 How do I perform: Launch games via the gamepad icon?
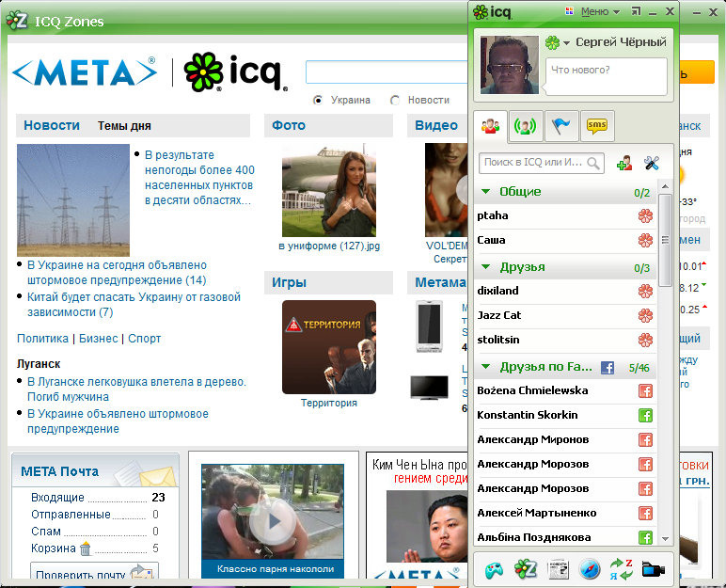[494, 570]
